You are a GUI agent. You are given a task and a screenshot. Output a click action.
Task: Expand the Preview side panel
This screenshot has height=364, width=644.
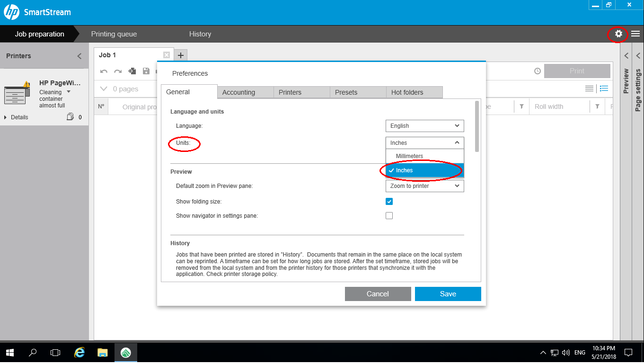click(x=626, y=56)
